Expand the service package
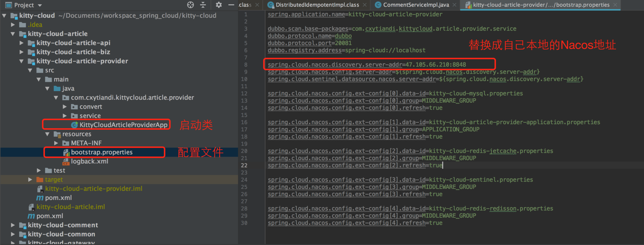The height and width of the screenshot is (245, 644). click(x=65, y=116)
